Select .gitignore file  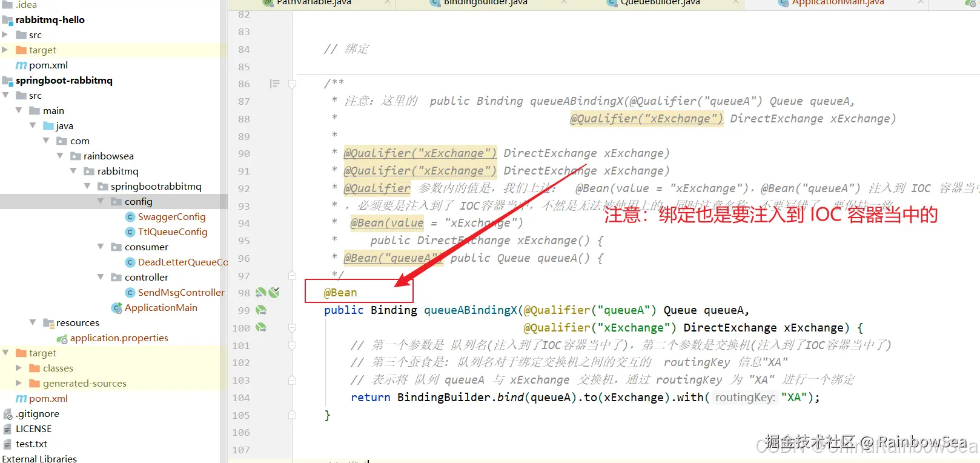[38, 414]
